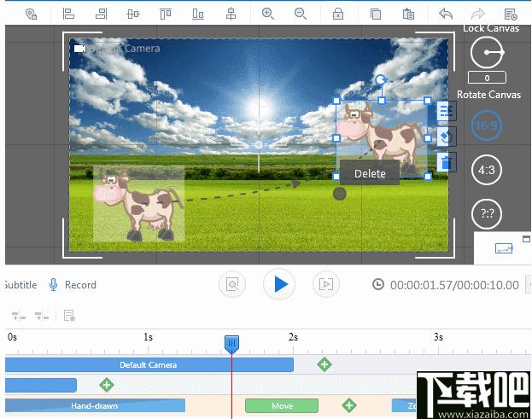Screen dimensions: 532x419
Task: Select the Hand-drawn entrance effect block
Action: coord(95,406)
